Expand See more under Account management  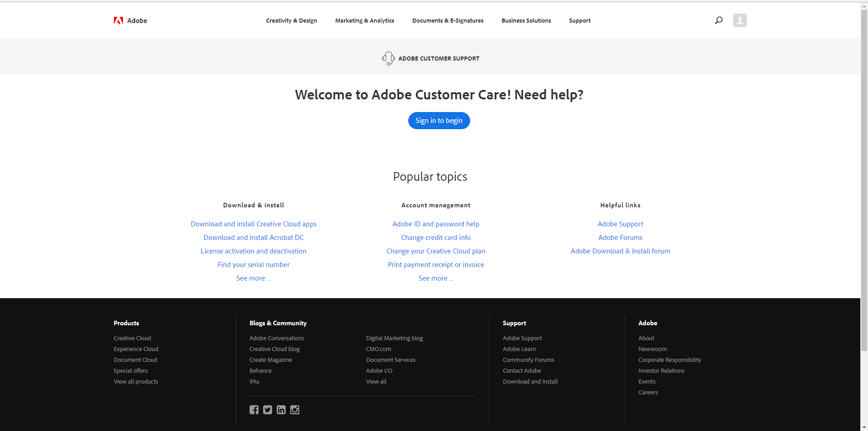coord(436,278)
